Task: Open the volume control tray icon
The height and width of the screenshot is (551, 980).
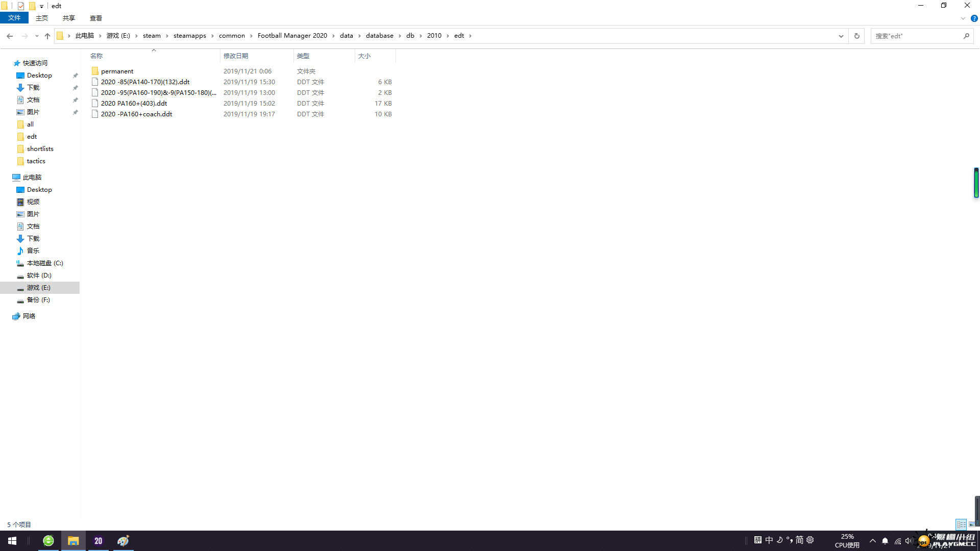Action: pyautogui.click(x=909, y=541)
